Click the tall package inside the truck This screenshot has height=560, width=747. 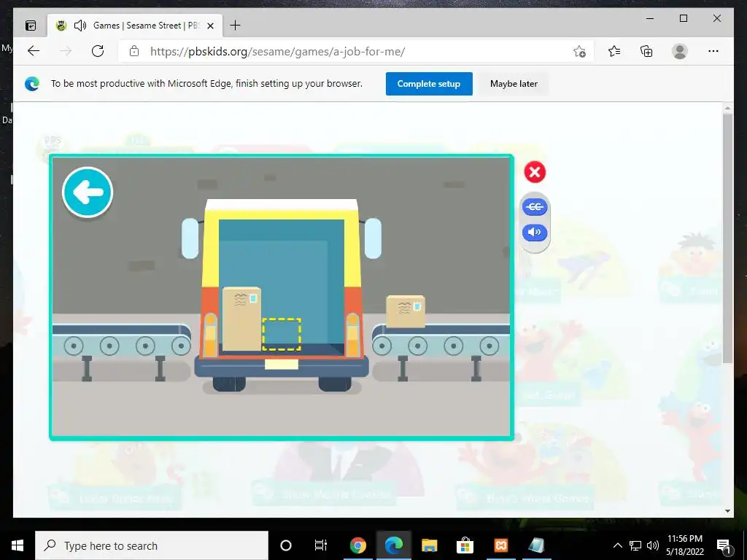[241, 319]
